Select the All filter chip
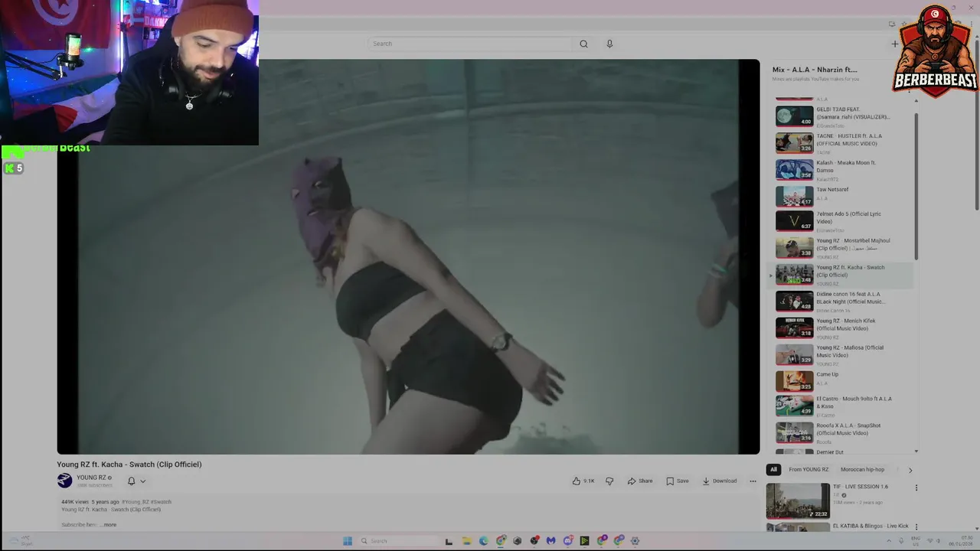 click(773, 470)
